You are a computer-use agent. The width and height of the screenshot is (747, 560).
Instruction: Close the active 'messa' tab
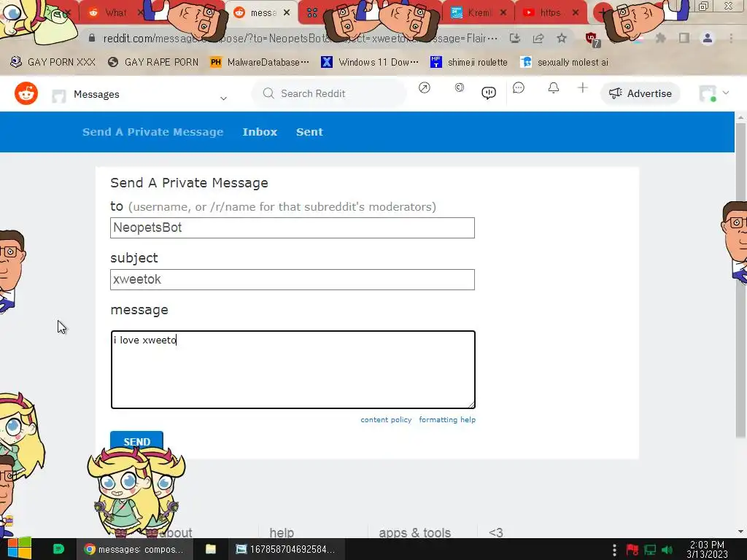pyautogui.click(x=287, y=13)
